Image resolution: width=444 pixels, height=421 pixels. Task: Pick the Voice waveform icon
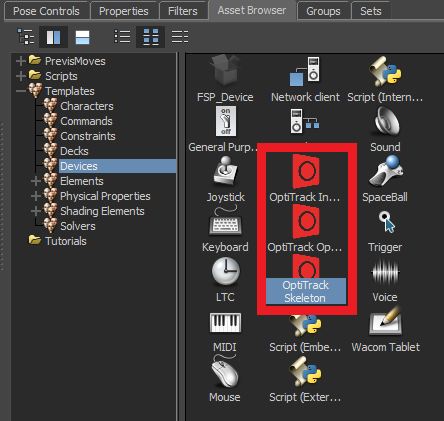click(x=385, y=272)
